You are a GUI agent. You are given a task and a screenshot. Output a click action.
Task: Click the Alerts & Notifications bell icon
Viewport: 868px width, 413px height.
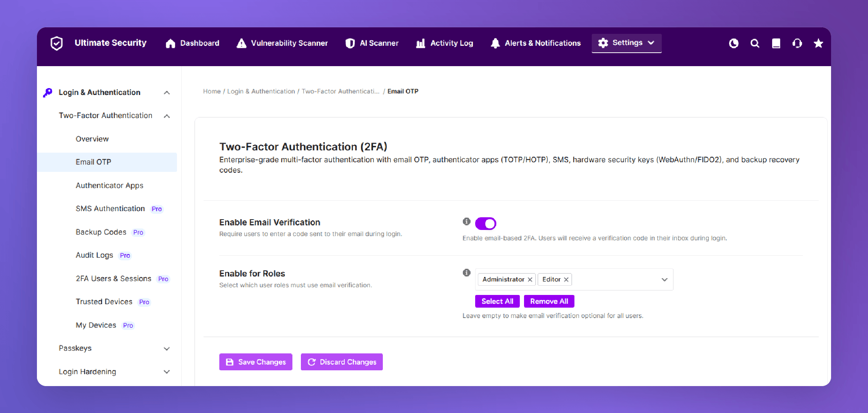click(x=496, y=43)
